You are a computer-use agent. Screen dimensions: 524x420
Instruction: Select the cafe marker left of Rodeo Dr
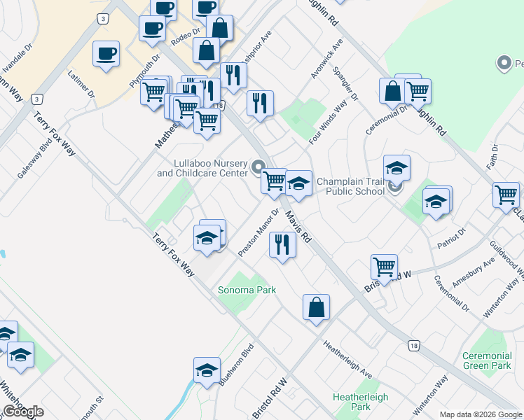coord(153,31)
